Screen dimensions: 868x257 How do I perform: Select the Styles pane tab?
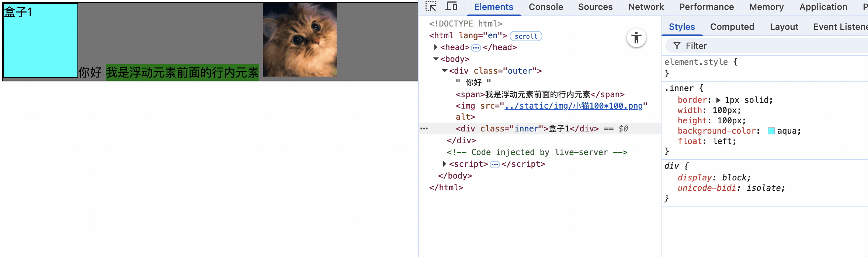[682, 27]
